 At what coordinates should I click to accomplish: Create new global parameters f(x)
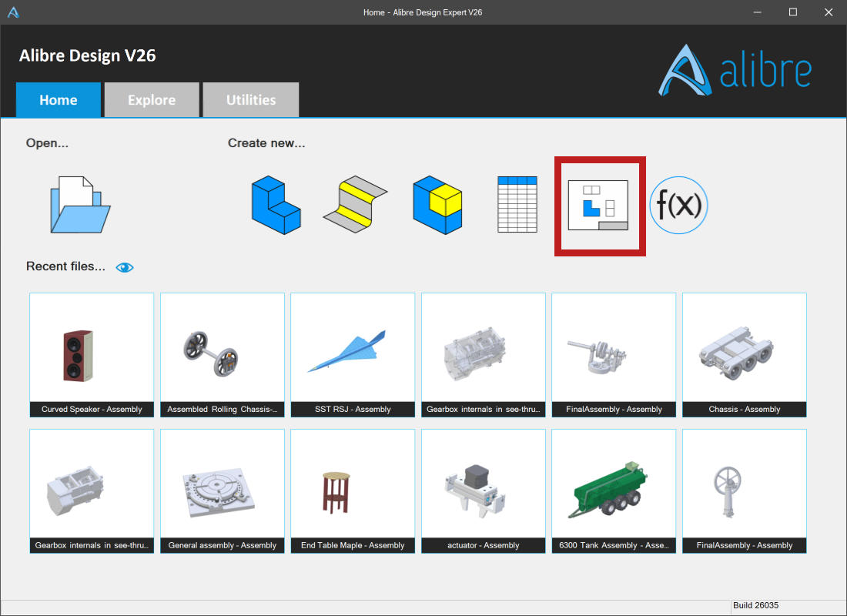(x=678, y=206)
